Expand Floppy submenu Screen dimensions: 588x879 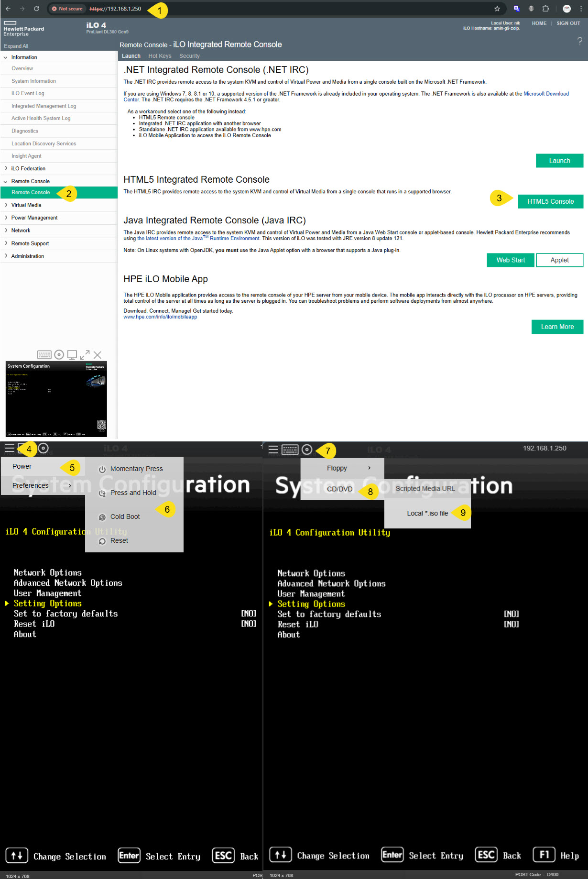point(342,468)
